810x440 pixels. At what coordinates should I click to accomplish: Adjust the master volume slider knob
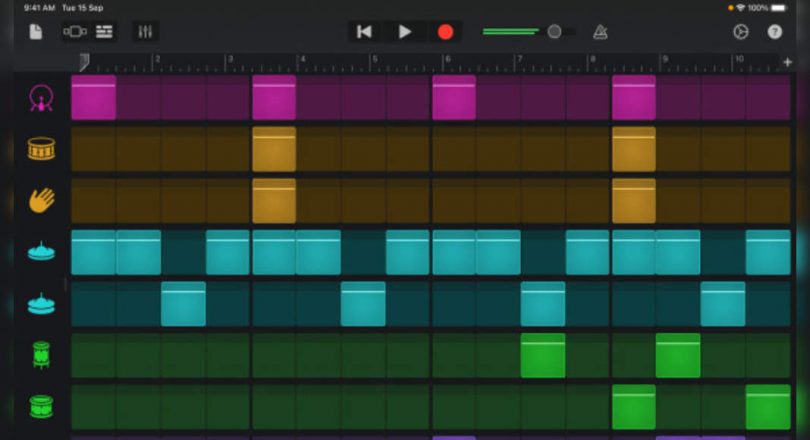[x=554, y=32]
